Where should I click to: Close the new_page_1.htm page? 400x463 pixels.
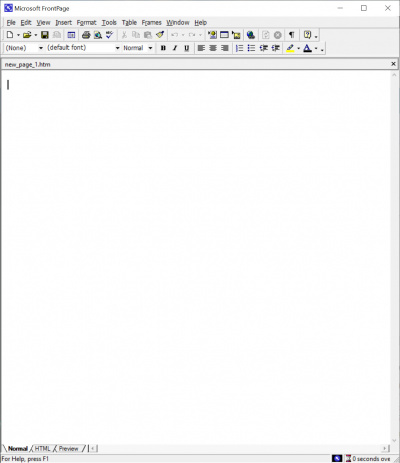pos(393,64)
